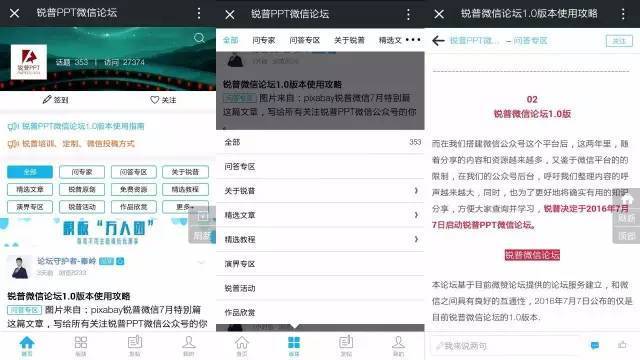The image size is (640, 360).
Task: Select the 关于锐普 category chip on the left screen
Action: click(185, 172)
